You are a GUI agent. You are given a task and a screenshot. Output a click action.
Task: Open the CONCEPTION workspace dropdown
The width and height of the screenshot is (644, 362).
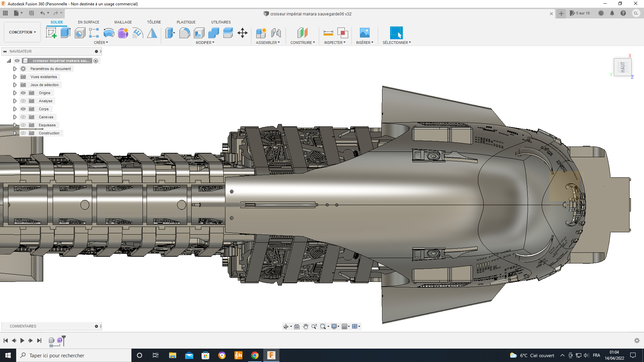(x=22, y=32)
